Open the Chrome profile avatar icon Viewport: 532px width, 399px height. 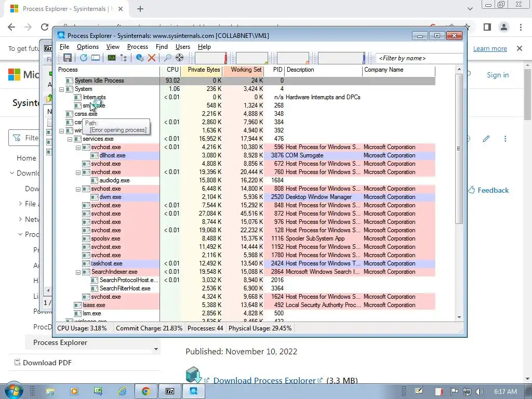504,27
